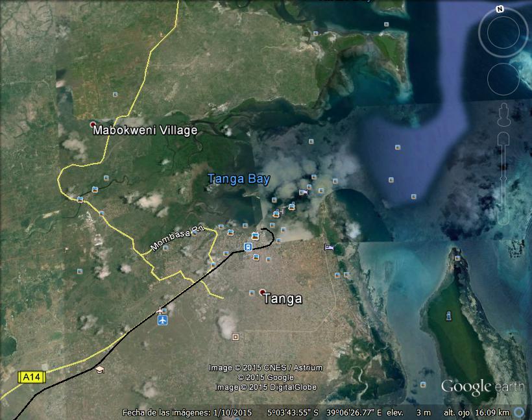Select the Street View pegman icon
This screenshot has height=420, width=532.
coord(504,114)
